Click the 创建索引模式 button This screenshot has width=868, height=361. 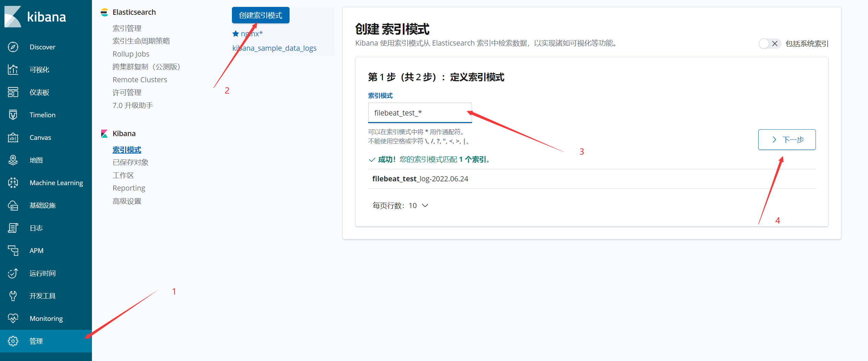(260, 15)
